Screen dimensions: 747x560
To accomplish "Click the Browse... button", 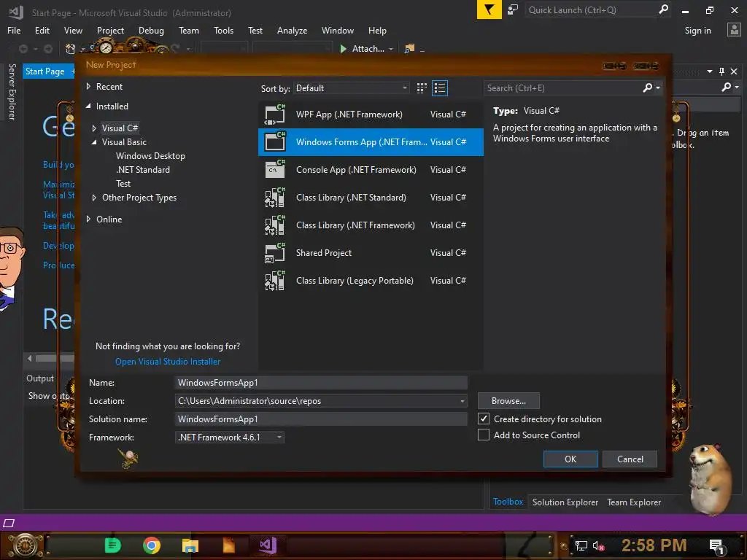I will pyautogui.click(x=508, y=401).
